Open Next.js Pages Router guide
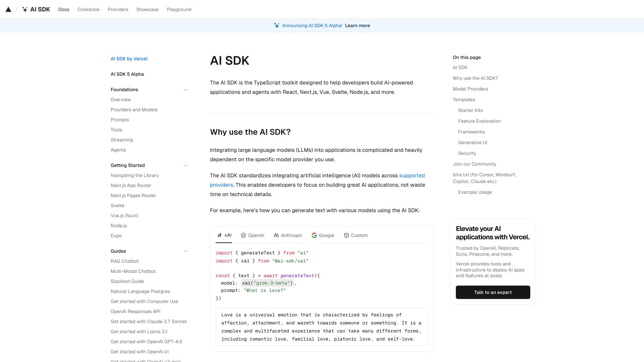Viewport: 644px width, 362px height. 133,195
